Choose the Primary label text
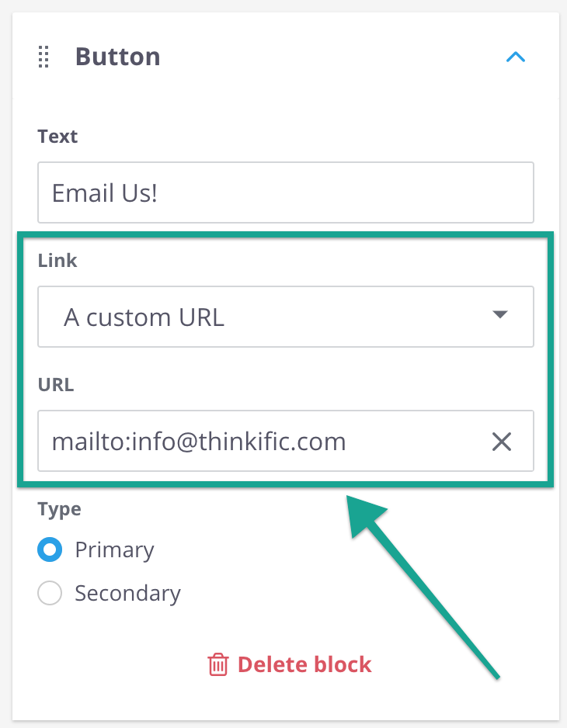The width and height of the screenshot is (567, 728). coord(114,550)
